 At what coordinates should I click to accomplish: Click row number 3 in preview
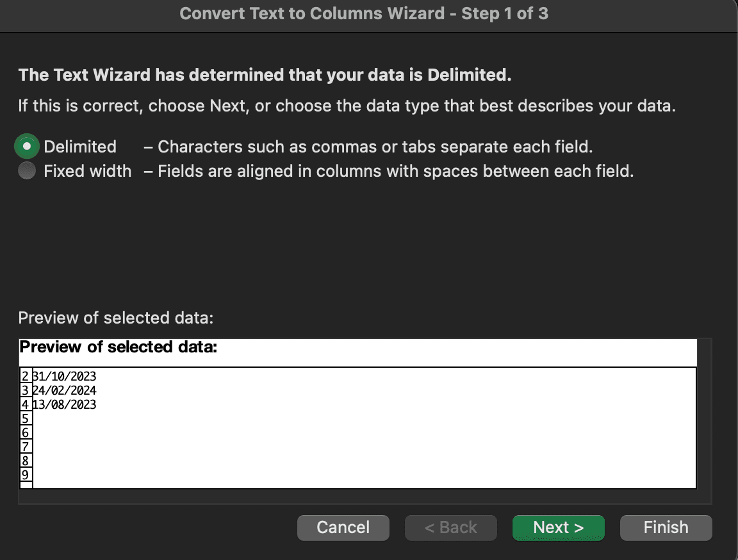(26, 391)
